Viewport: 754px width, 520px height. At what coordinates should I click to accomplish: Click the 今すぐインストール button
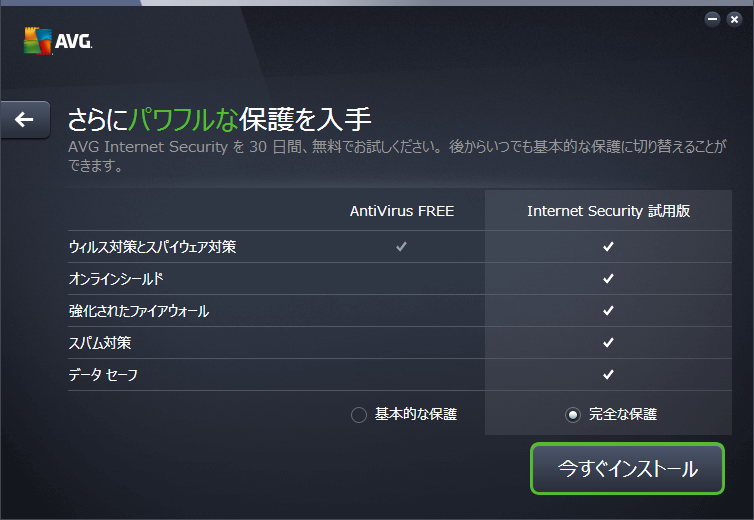tap(627, 469)
